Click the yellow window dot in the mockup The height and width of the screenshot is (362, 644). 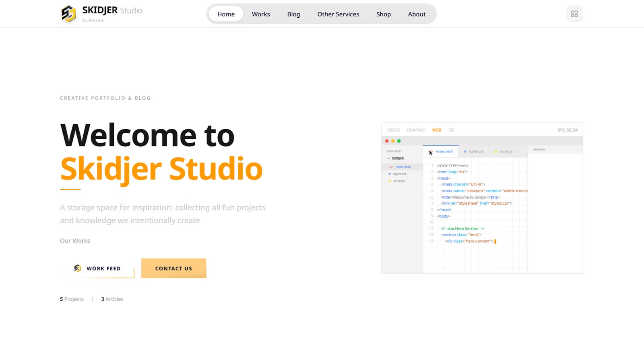pos(393,141)
